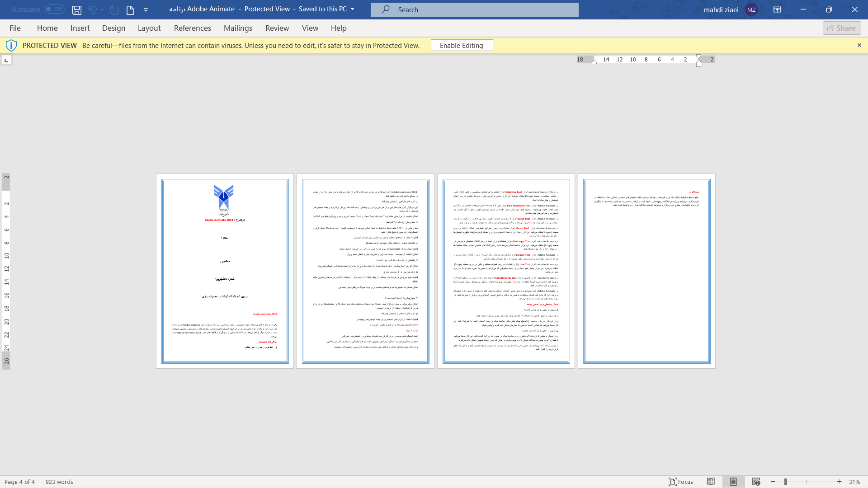Viewport: 868px width, 488px height.
Task: Select Print Layout view icon
Action: [x=733, y=482]
